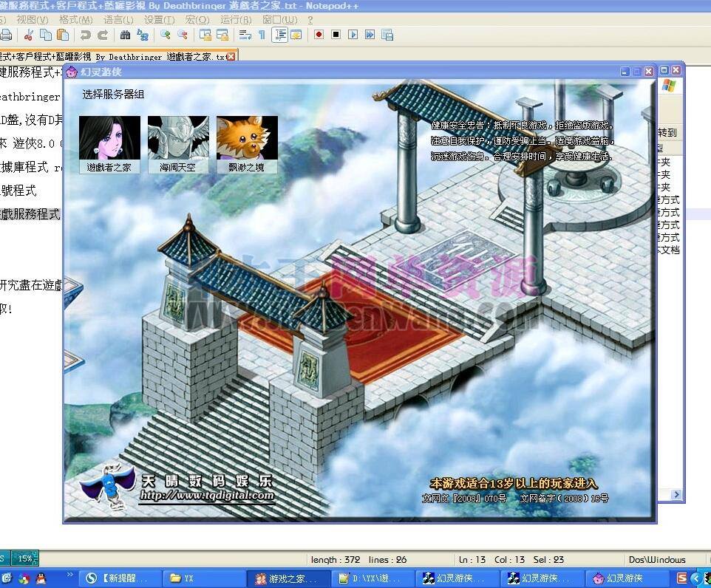Click the Cut scissors icon
The height and width of the screenshot is (588, 711).
(x=29, y=35)
